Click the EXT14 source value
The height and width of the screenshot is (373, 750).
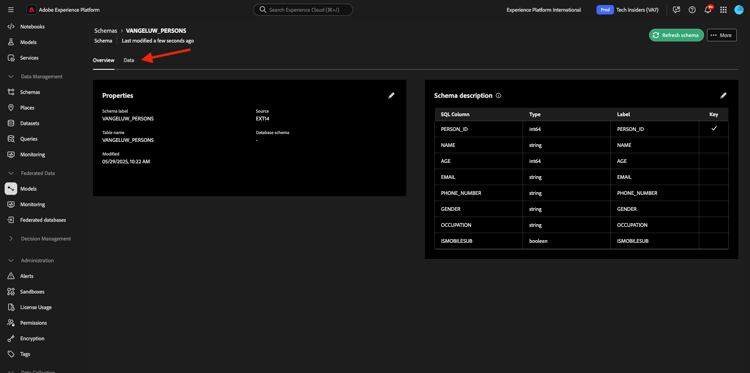[263, 119]
